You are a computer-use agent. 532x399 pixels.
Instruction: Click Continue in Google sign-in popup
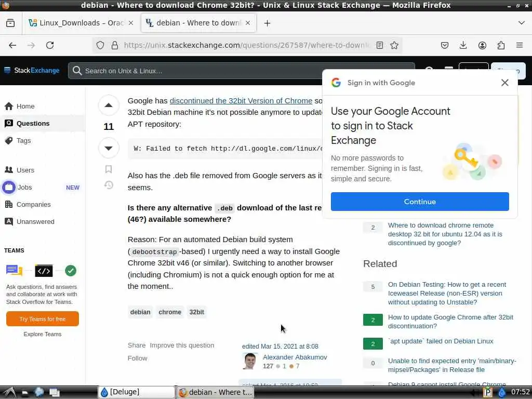click(x=420, y=202)
